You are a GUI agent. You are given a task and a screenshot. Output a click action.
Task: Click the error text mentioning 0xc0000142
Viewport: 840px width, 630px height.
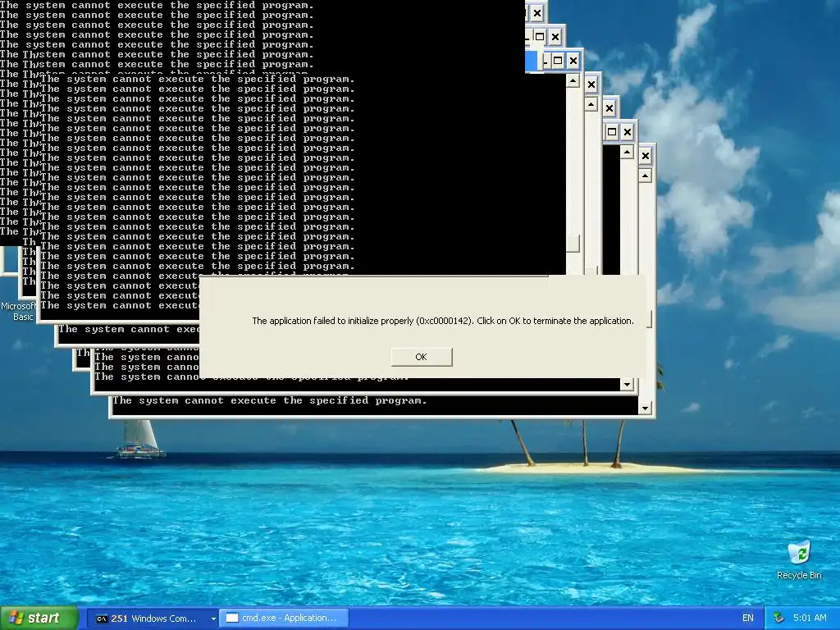442,321
